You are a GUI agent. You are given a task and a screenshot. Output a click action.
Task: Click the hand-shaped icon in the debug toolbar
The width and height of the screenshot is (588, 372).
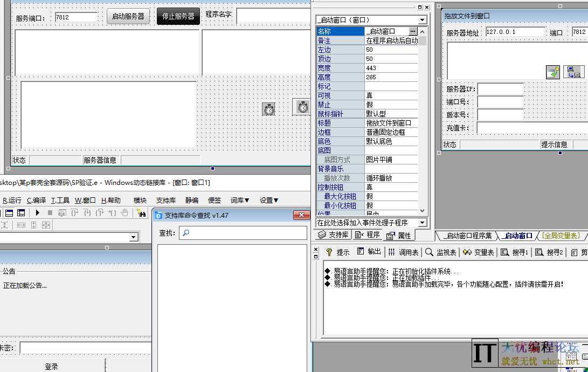(x=124, y=213)
